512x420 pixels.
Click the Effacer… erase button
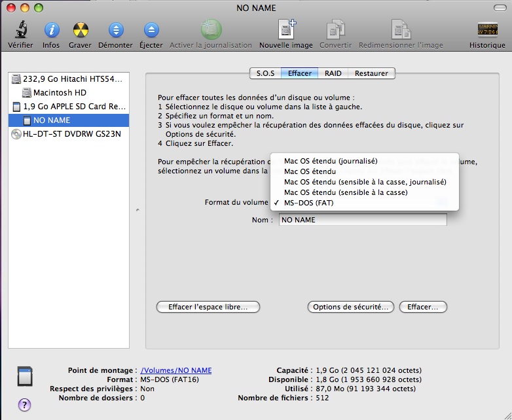tap(423, 307)
